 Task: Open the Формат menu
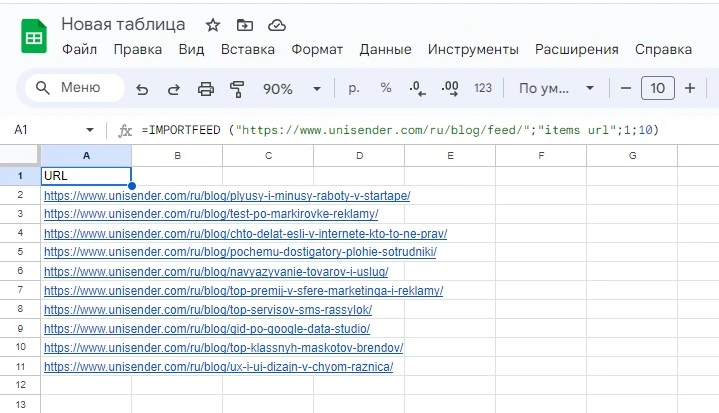click(x=317, y=50)
